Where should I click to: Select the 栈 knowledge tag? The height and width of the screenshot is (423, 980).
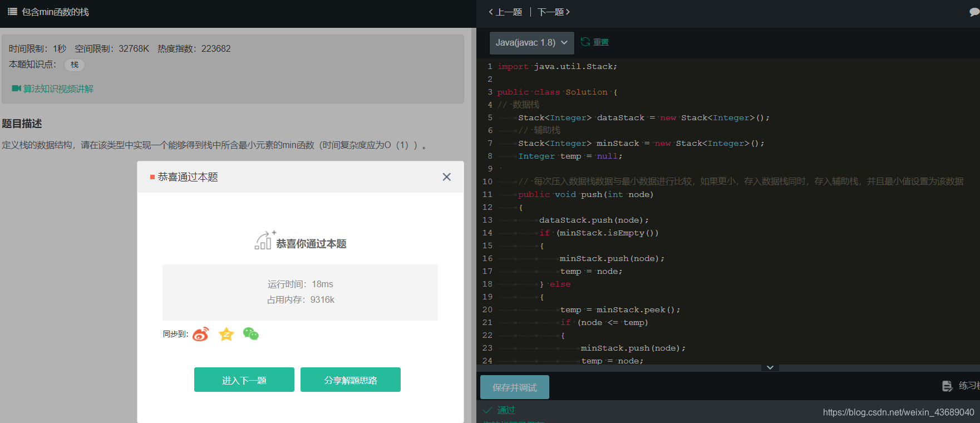(x=75, y=65)
